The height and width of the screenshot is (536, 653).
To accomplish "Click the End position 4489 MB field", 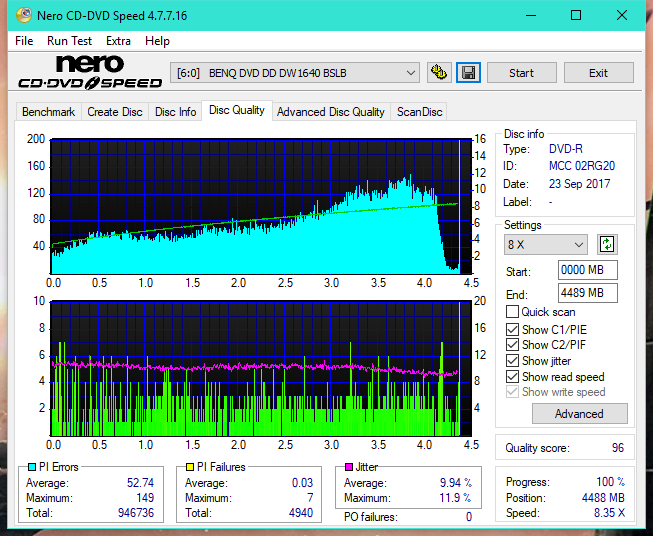I will click(588, 293).
